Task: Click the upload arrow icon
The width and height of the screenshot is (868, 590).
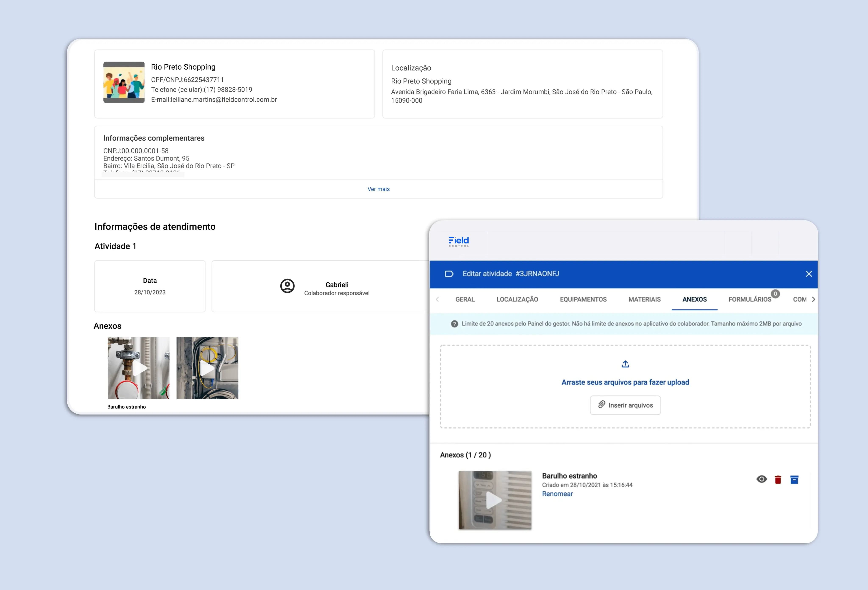Action: (x=625, y=364)
